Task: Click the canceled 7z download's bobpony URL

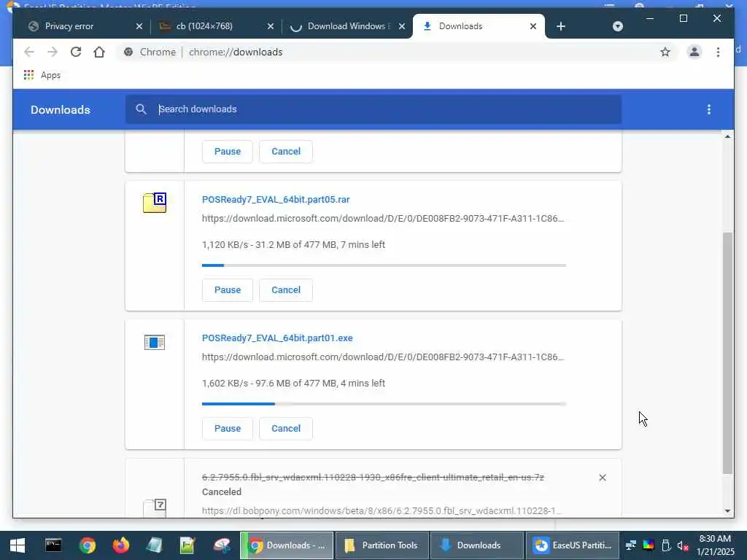Action: (x=382, y=510)
